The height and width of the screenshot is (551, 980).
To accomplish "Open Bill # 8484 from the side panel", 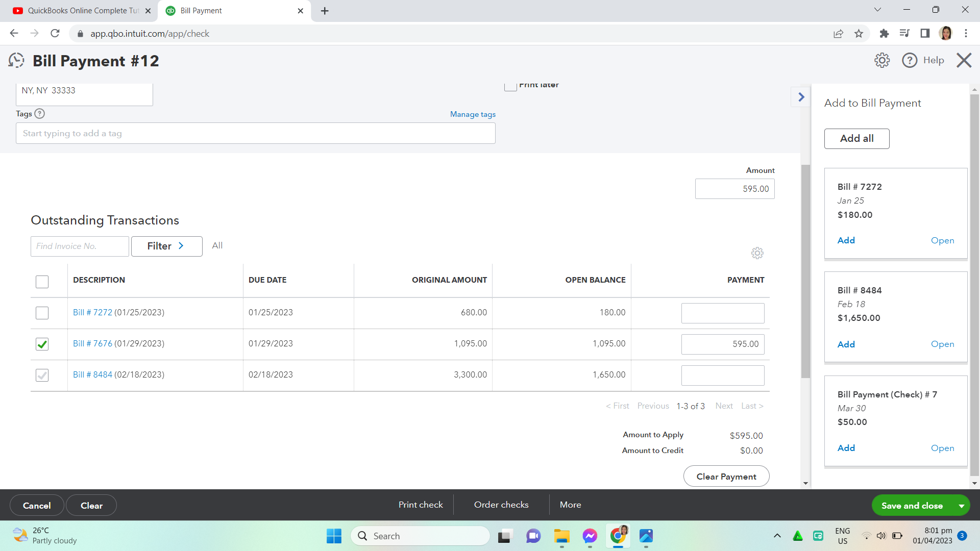I will point(942,344).
